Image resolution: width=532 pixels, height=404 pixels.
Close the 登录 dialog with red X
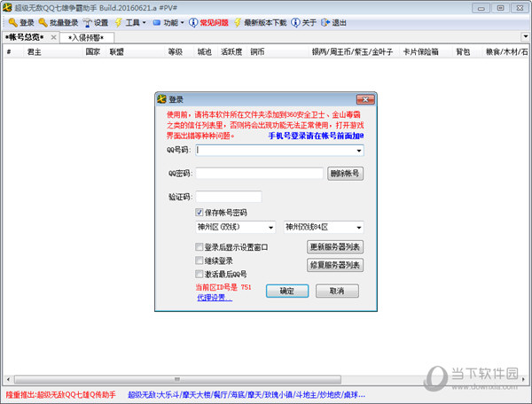pos(365,99)
